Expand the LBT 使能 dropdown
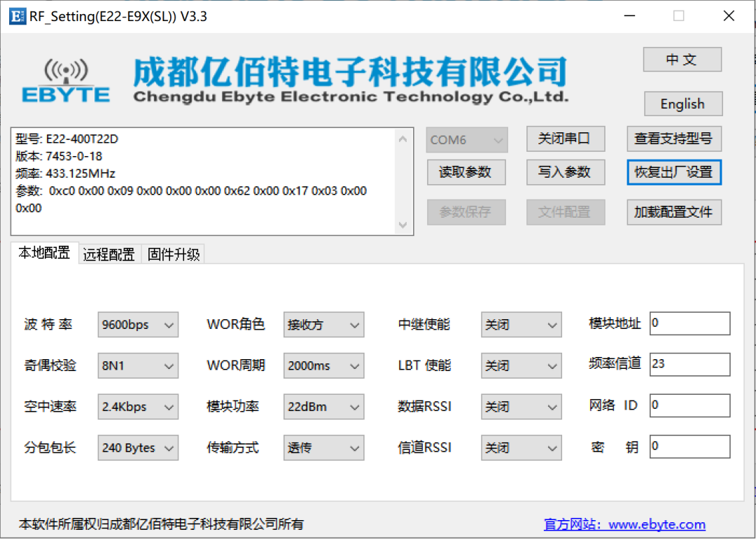The height and width of the screenshot is (539, 756). [x=521, y=365]
